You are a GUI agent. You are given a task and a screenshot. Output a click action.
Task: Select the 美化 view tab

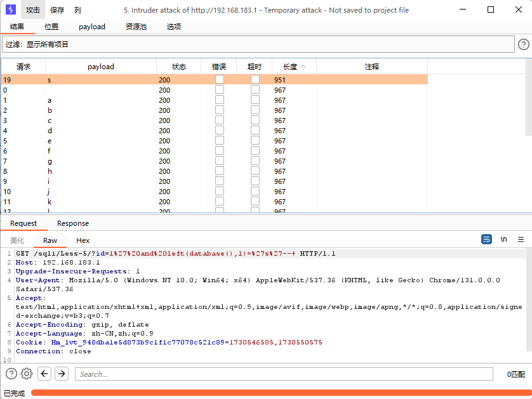pyautogui.click(x=17, y=240)
